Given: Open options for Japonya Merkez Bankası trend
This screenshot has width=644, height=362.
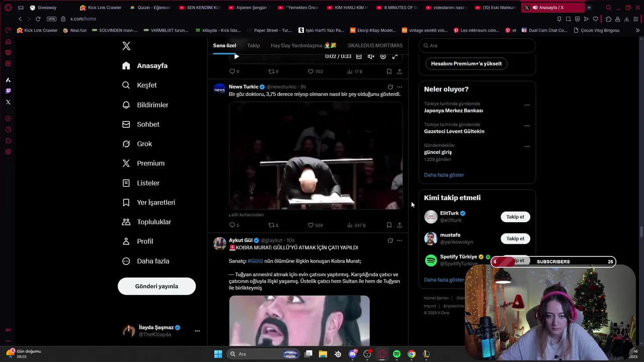Looking at the screenshot, I should 527,105.
